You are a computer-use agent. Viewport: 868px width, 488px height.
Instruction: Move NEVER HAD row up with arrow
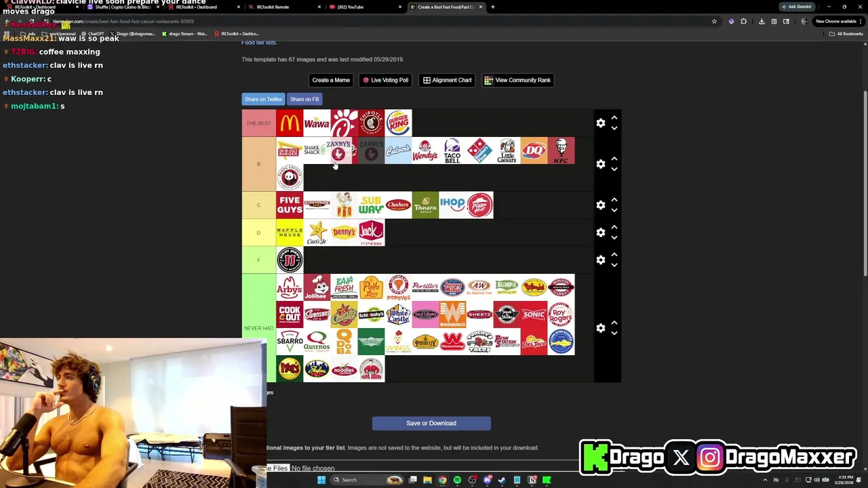coord(614,323)
